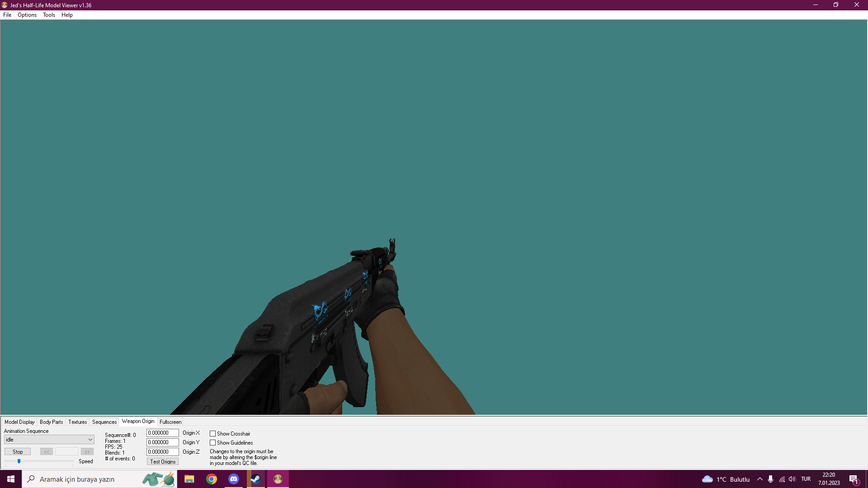Click the app icon in title bar
Screen dimensions: 868x488
5,5
